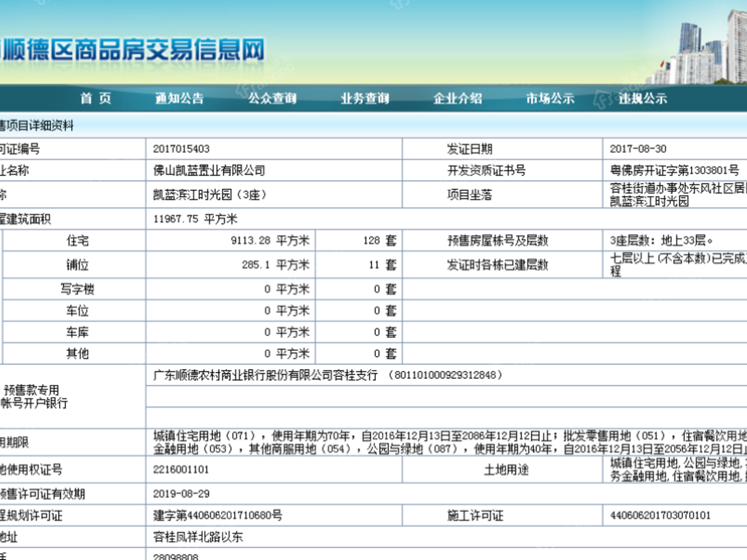Screen dimensions: 747x560
Task: Click the 车位 row label
Action: click(78, 310)
